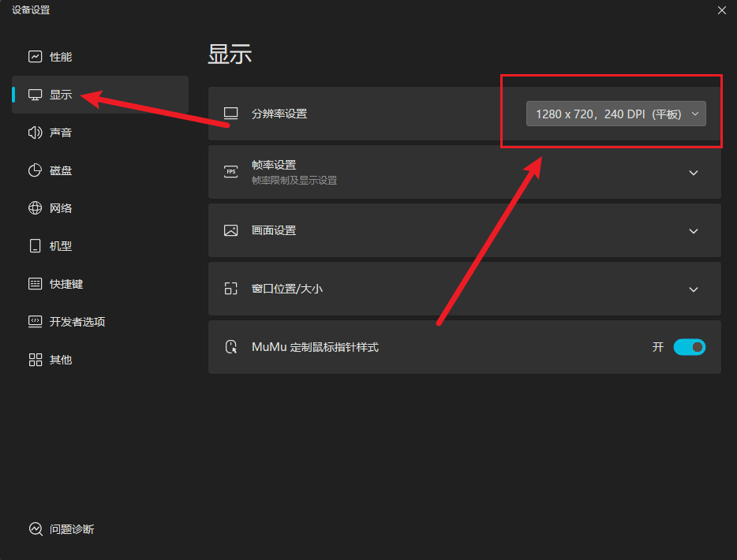Screen dimensions: 737x560
Task: Expand the 窗口位置/大小 section chevron
Action: (x=694, y=289)
